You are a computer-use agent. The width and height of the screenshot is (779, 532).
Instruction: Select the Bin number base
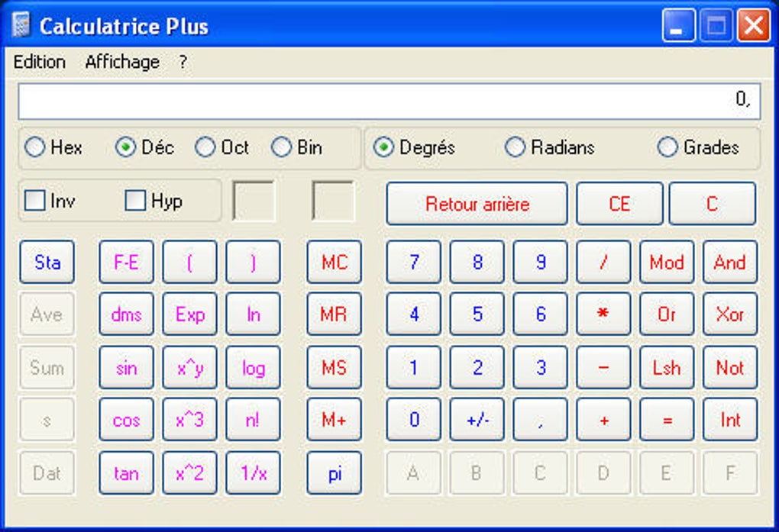[x=283, y=147]
